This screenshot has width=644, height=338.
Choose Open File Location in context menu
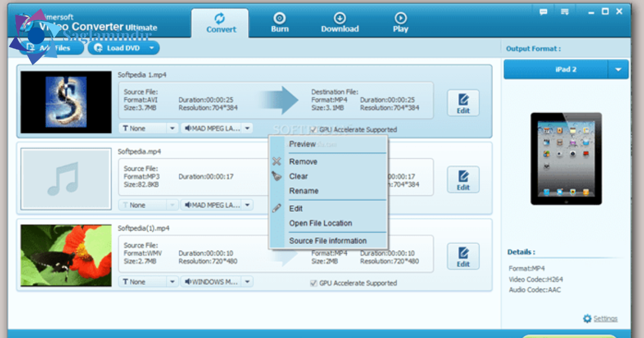[328, 223]
